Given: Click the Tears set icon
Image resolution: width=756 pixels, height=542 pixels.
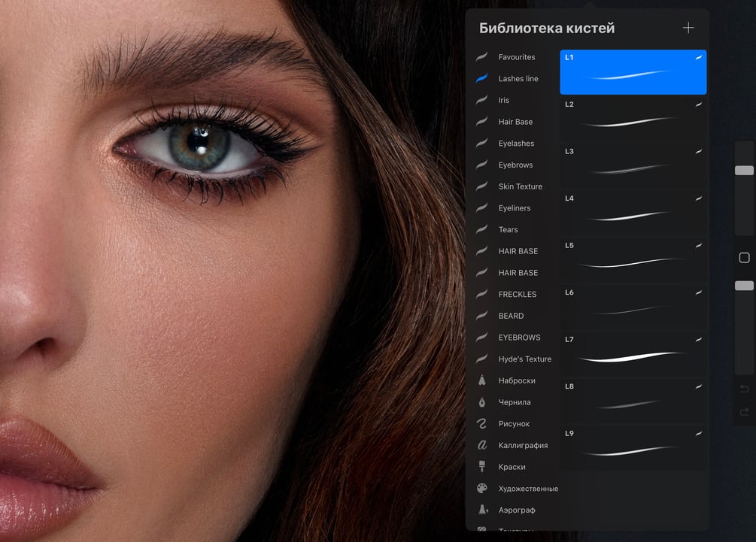Looking at the screenshot, I should coord(481,229).
